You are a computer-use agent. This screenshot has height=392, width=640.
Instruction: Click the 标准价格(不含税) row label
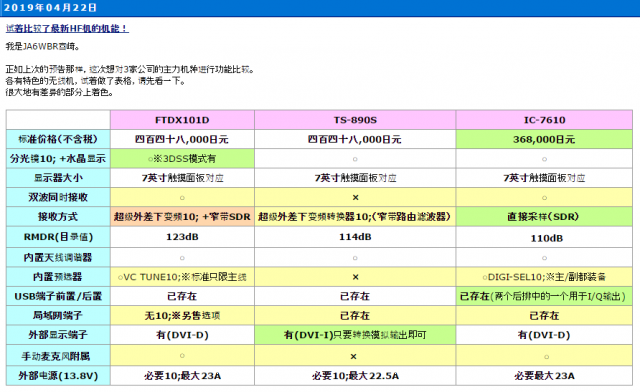tap(58, 139)
